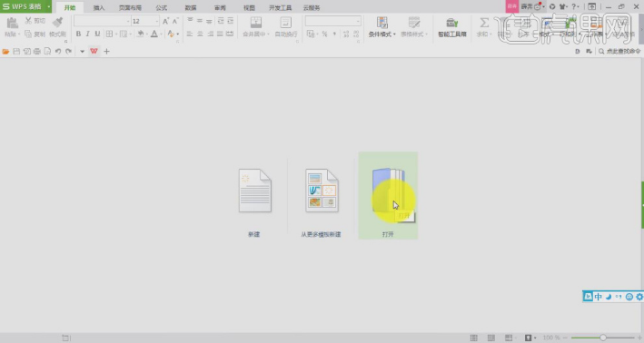Click the font color A icon
644x343 pixels.
coord(154,34)
